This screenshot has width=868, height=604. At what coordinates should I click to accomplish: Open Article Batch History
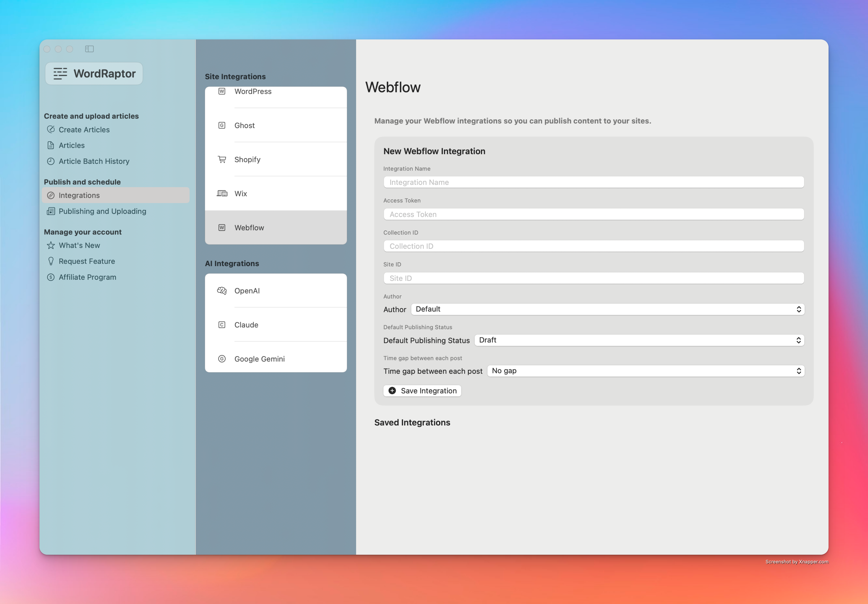116,161
